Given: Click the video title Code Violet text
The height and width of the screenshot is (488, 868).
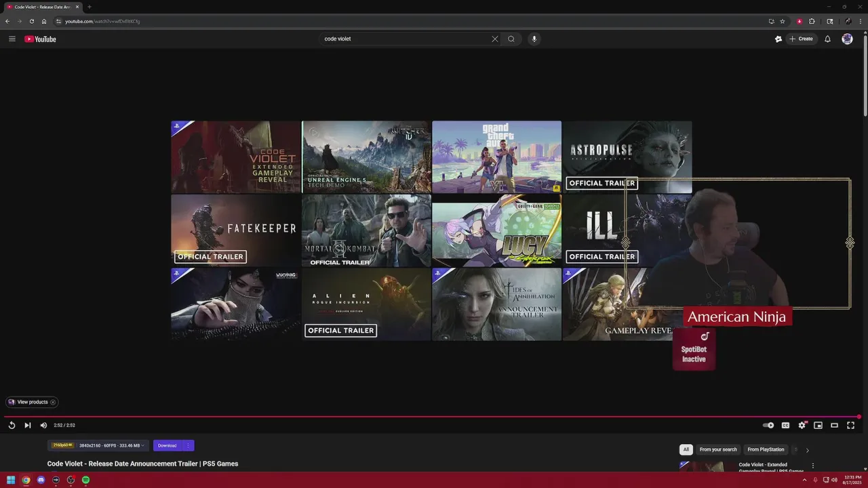Looking at the screenshot, I should click(142, 464).
